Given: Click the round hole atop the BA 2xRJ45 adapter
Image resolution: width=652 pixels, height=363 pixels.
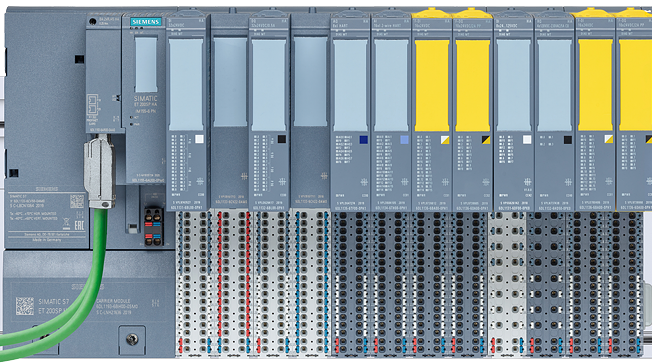Looking at the screenshot, I should (92, 22).
